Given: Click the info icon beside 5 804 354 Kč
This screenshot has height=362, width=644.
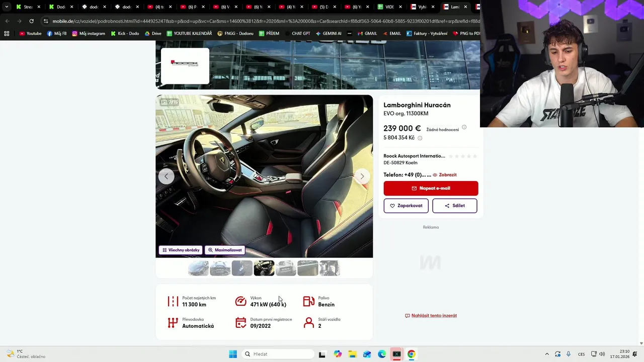Looking at the screenshot, I should tap(420, 138).
